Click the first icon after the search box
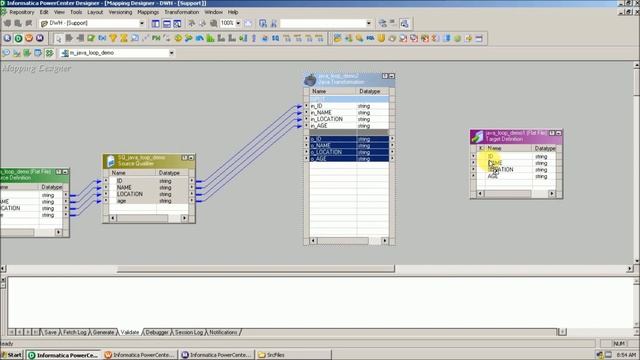This screenshot has height=360, width=640. [382, 23]
